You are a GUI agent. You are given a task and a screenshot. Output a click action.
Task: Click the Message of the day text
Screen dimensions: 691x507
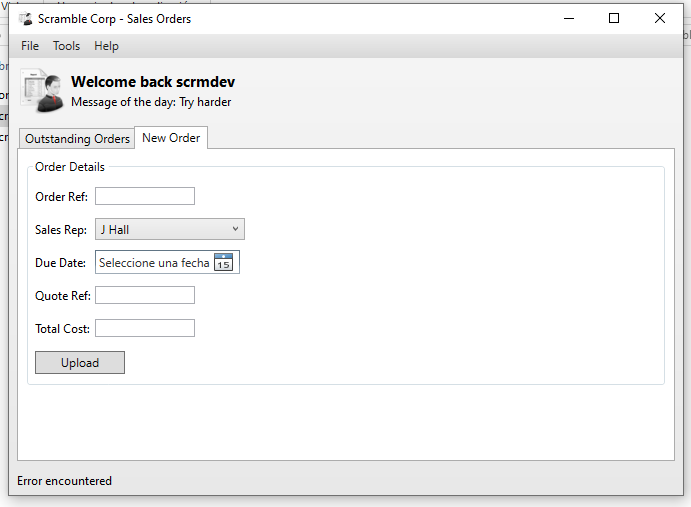[x=151, y=102]
